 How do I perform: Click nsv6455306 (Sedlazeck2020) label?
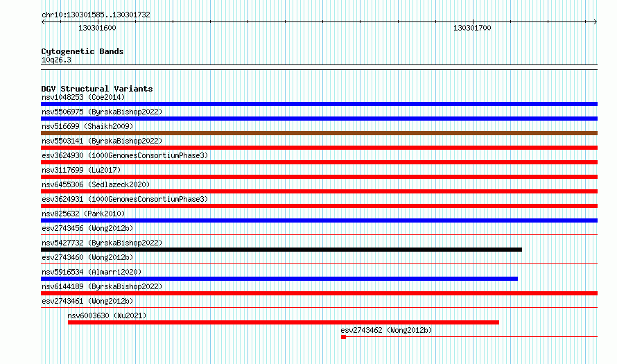pos(96,184)
